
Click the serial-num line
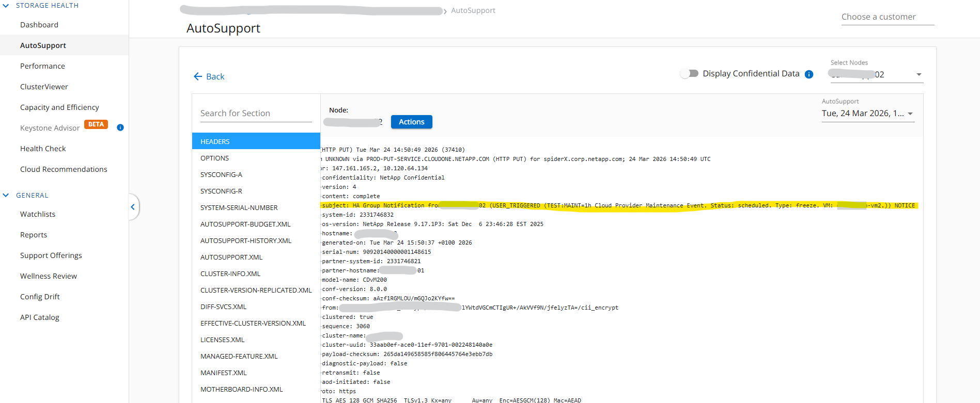[x=376, y=252]
